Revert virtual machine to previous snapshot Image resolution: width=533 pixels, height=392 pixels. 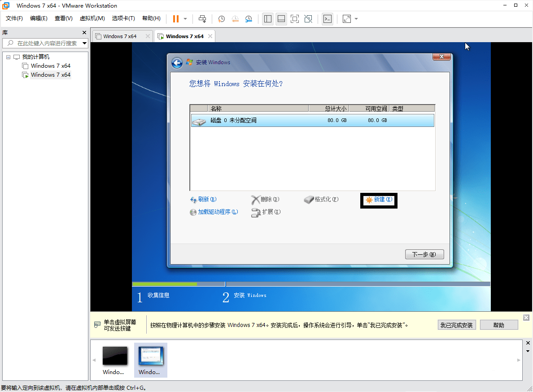click(235, 19)
